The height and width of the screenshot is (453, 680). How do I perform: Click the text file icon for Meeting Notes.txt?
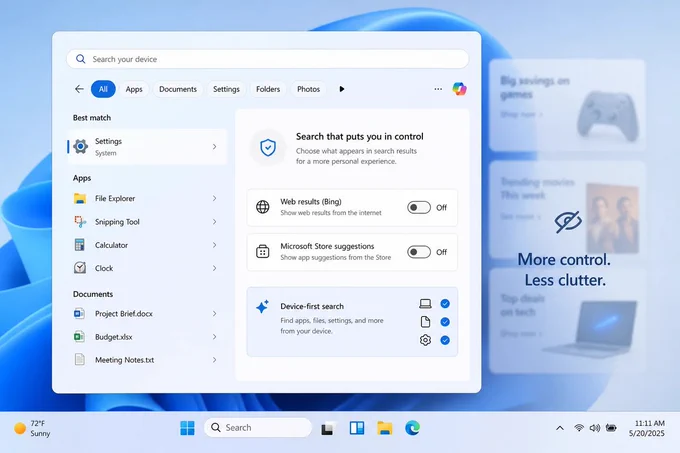(80, 360)
